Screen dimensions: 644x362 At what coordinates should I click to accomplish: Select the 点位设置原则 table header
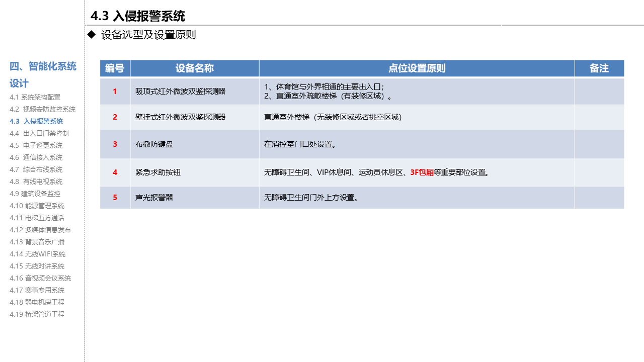pos(417,68)
